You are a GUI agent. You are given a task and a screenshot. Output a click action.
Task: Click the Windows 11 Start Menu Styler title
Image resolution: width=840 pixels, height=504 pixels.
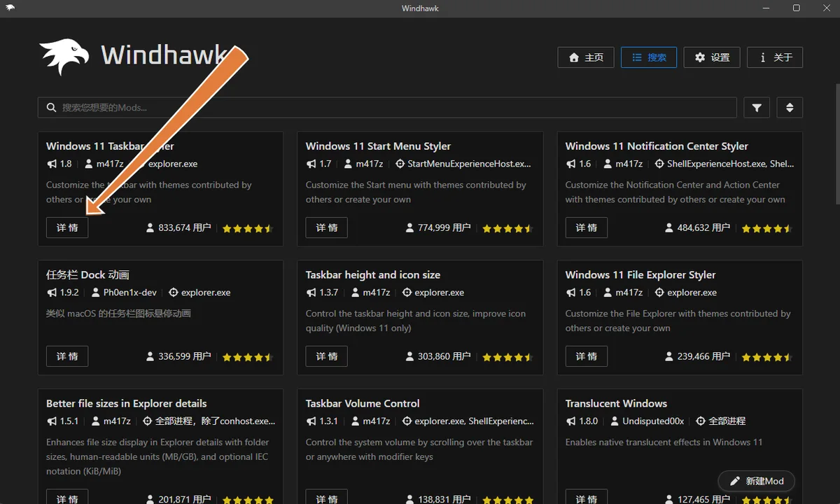point(378,146)
